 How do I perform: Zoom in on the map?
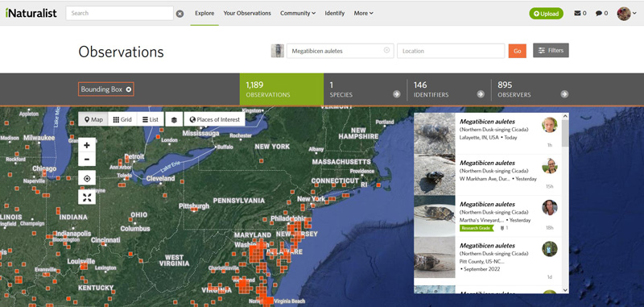87,145
